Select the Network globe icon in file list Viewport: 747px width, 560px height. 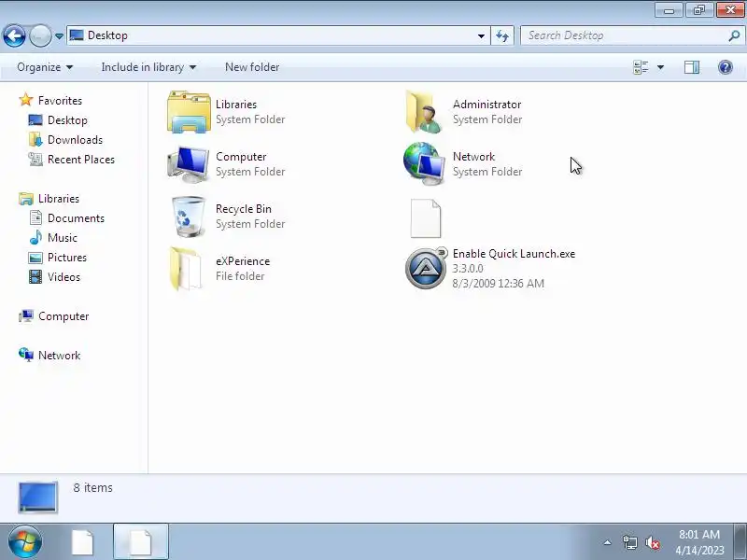[423, 164]
